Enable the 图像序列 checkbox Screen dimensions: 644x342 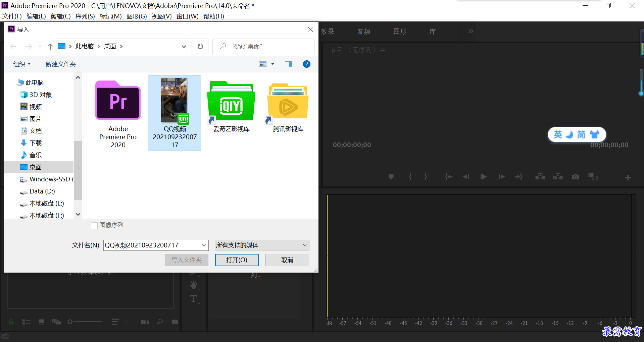pyautogui.click(x=94, y=225)
